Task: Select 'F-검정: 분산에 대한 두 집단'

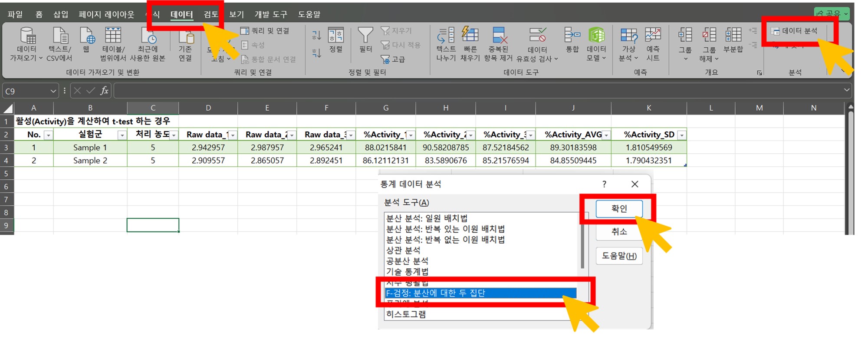Action: point(480,293)
